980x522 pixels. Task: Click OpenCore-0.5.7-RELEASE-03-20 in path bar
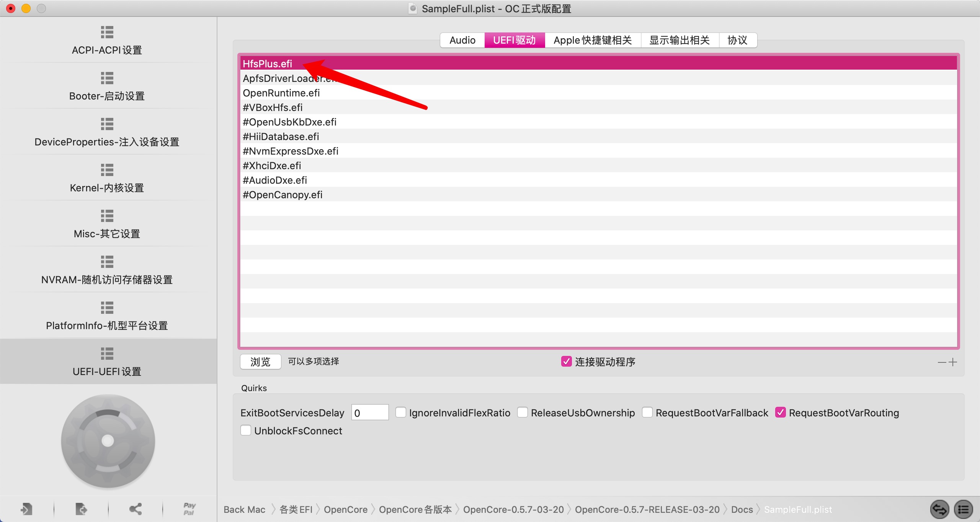[x=647, y=509]
